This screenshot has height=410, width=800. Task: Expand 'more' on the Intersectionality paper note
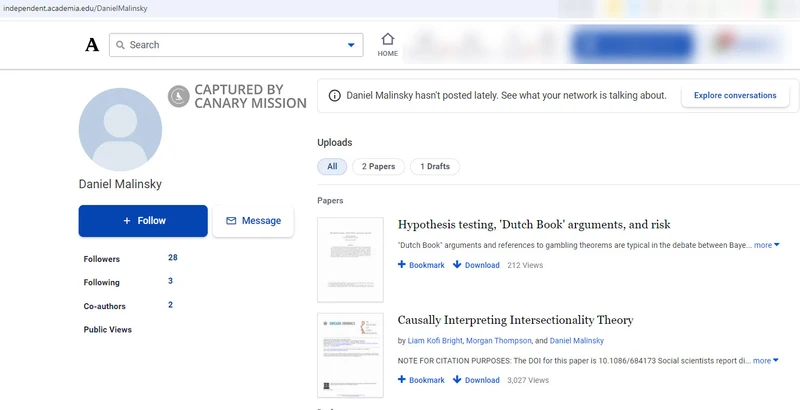coord(766,360)
